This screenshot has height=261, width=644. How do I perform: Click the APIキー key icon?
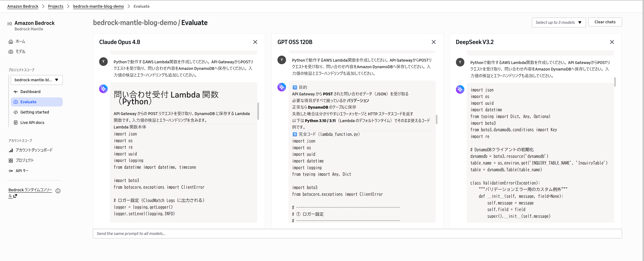tap(11, 171)
